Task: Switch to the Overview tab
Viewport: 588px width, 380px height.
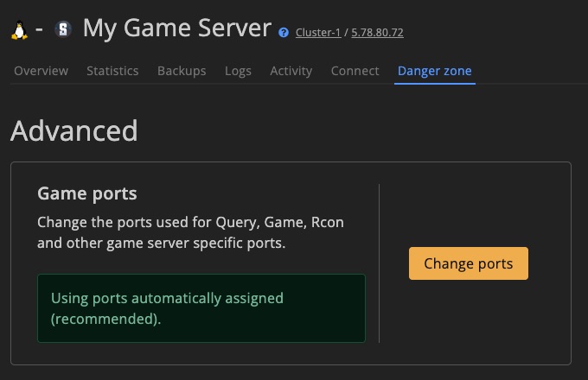Action: tap(42, 71)
